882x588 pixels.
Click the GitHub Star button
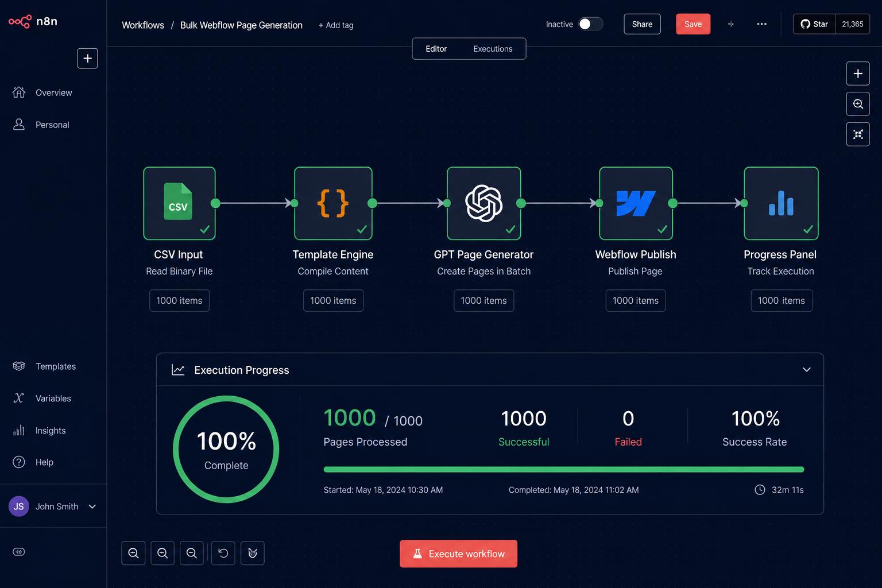coord(814,24)
